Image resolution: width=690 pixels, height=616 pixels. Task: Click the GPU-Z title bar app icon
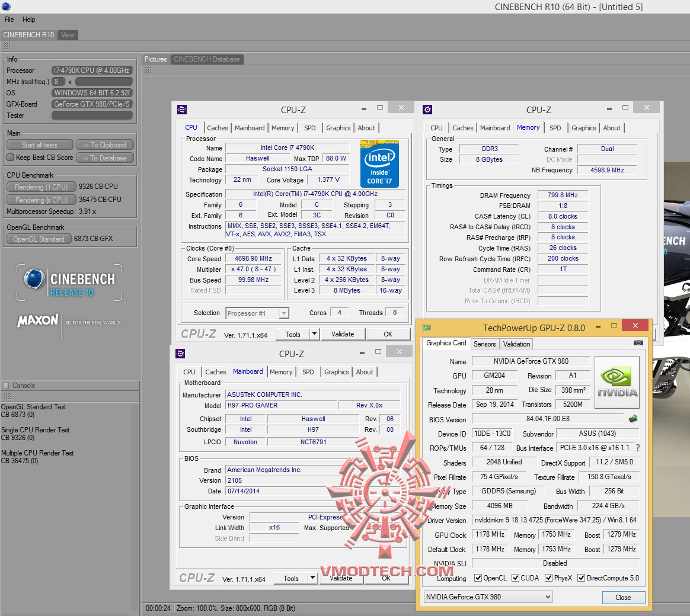click(427, 328)
